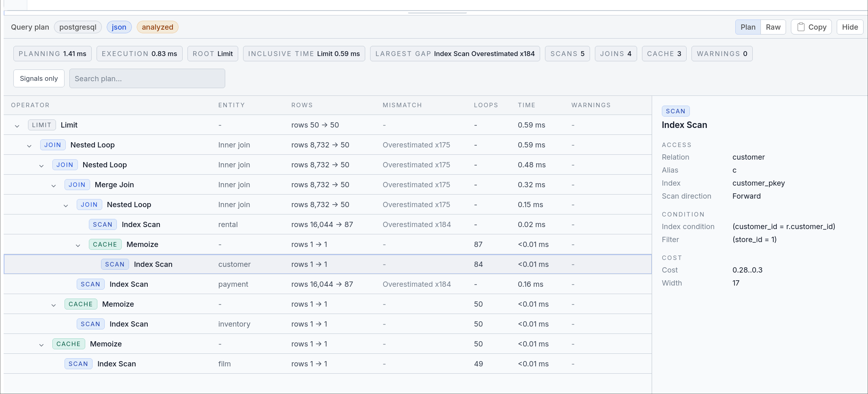Screen dimensions: 868x394
Task: Collapse the second Nested Loop join row
Action: point(41,165)
